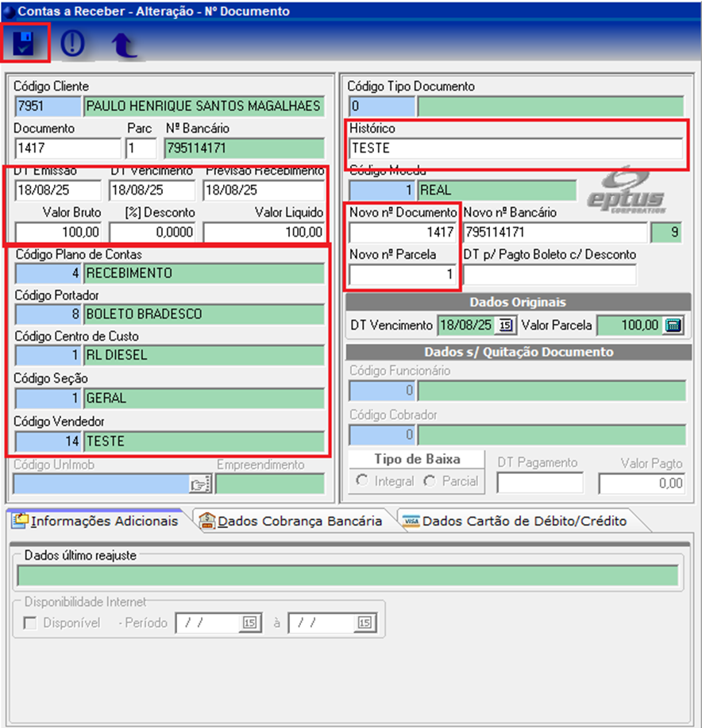The image size is (702, 728).
Task: Click the Código Portador number field
Action: pyautogui.click(x=48, y=314)
